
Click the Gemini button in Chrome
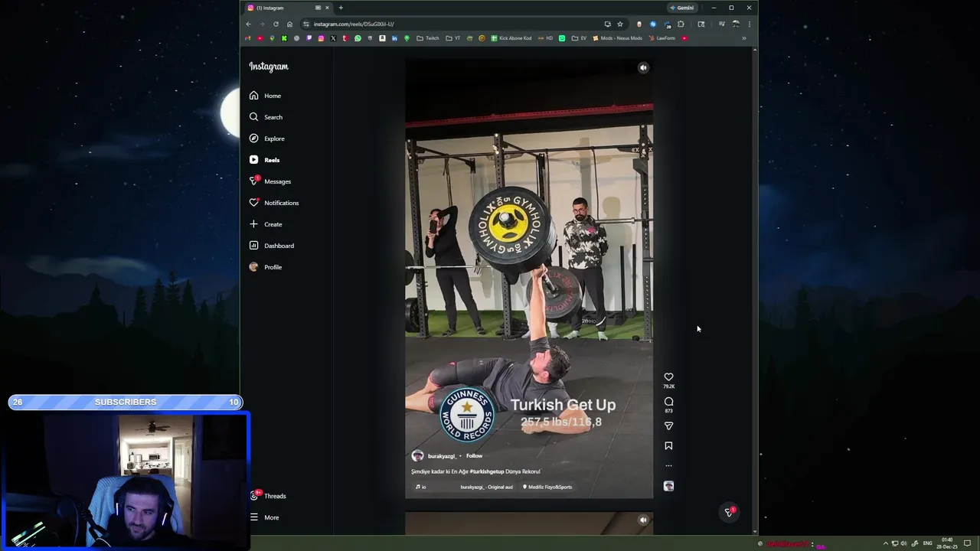[x=681, y=8]
